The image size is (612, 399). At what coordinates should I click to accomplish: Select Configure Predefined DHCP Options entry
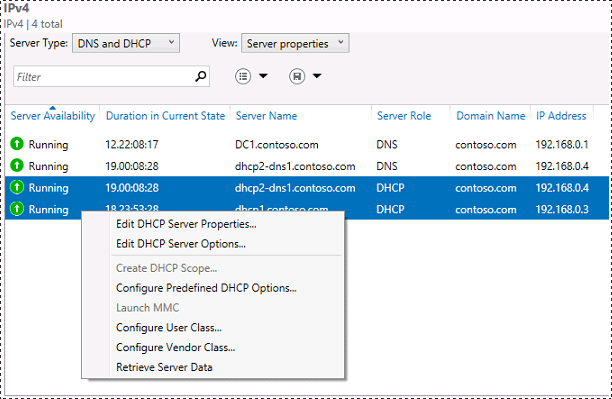(206, 288)
